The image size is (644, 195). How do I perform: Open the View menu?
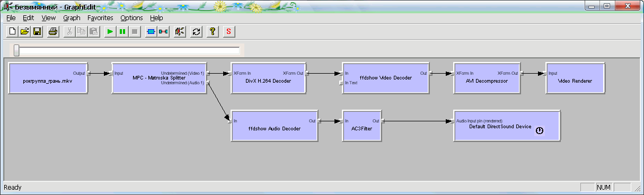(x=48, y=17)
